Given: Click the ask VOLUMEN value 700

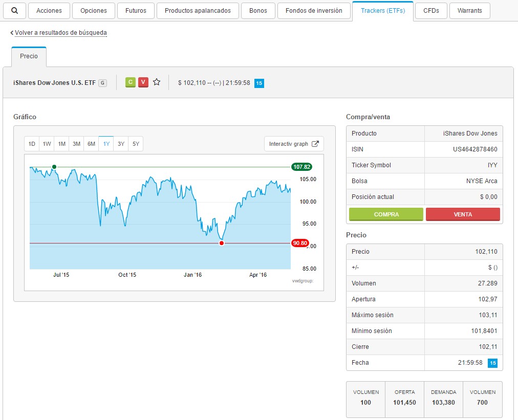Looking at the screenshot, I should tap(482, 403).
